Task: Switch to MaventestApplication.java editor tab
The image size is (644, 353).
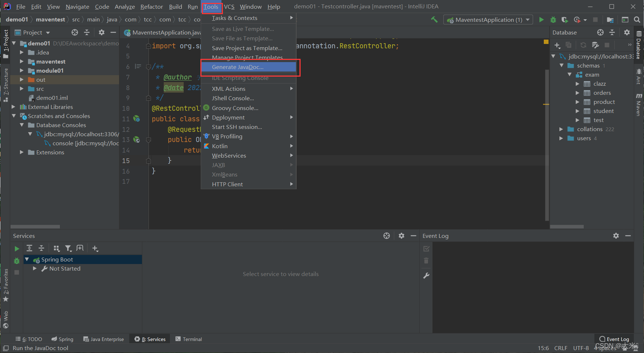Action: [163, 32]
